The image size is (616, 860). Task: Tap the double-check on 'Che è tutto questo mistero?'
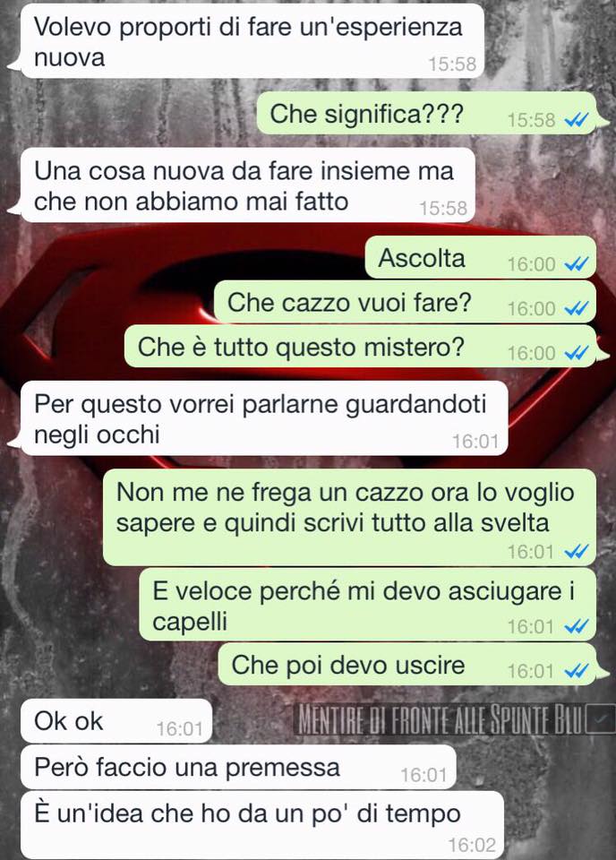(x=576, y=353)
